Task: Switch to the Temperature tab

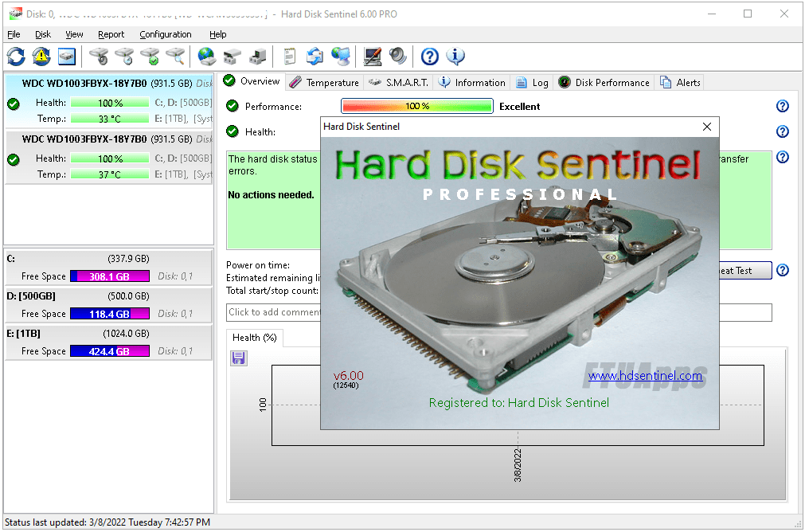Action: pos(324,83)
